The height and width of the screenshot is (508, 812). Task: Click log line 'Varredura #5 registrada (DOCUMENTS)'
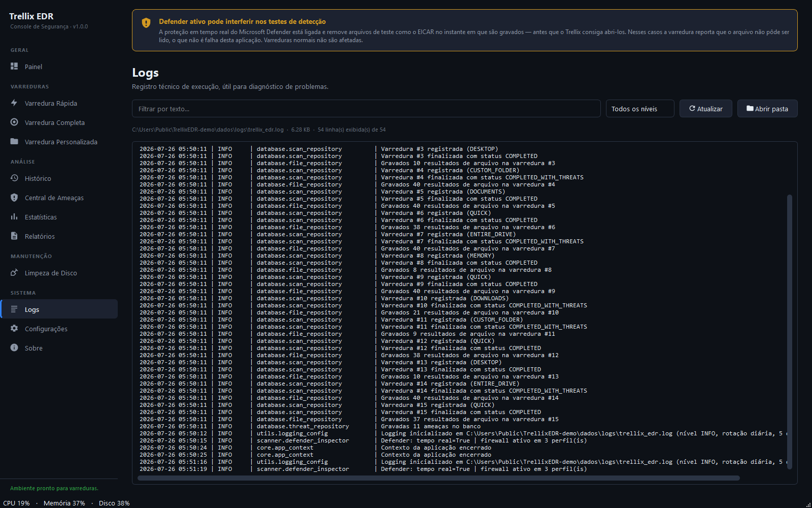pyautogui.click(x=443, y=192)
